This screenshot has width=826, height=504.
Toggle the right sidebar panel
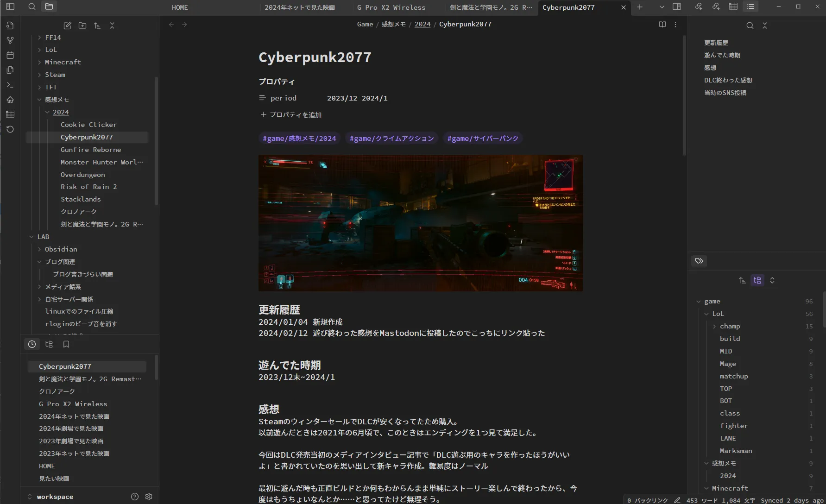[677, 6]
